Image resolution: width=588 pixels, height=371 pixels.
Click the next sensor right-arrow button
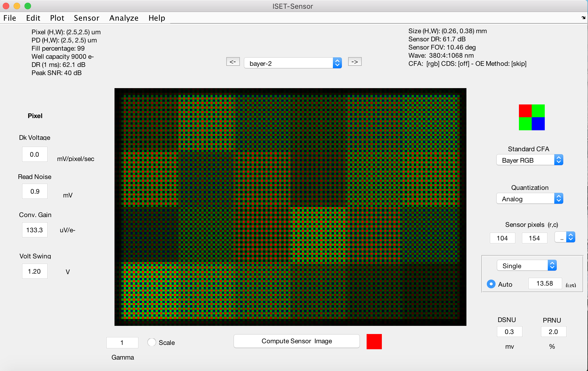(355, 62)
